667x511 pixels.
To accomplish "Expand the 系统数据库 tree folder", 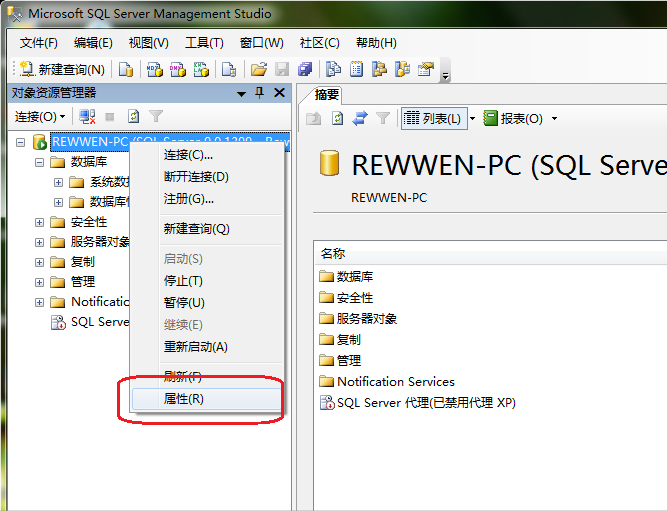I will click(58, 182).
